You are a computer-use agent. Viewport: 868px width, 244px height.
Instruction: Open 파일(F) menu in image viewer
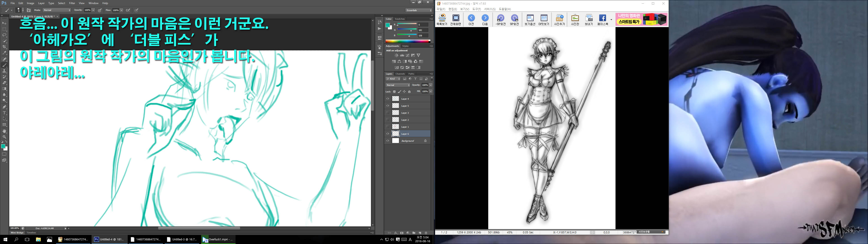(441, 9)
